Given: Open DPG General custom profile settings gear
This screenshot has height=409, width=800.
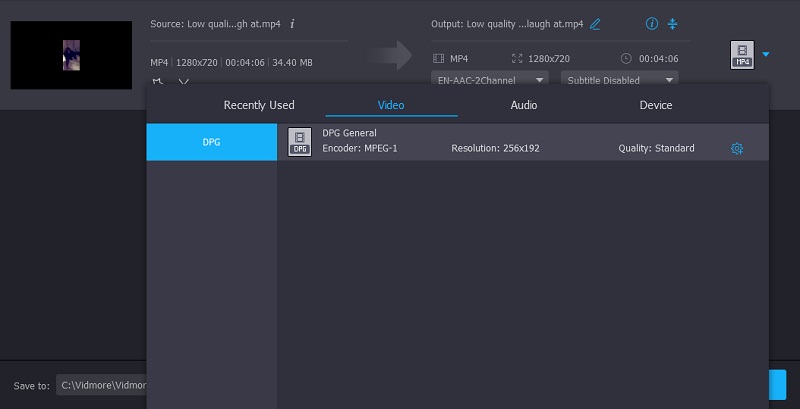Looking at the screenshot, I should click(x=737, y=149).
